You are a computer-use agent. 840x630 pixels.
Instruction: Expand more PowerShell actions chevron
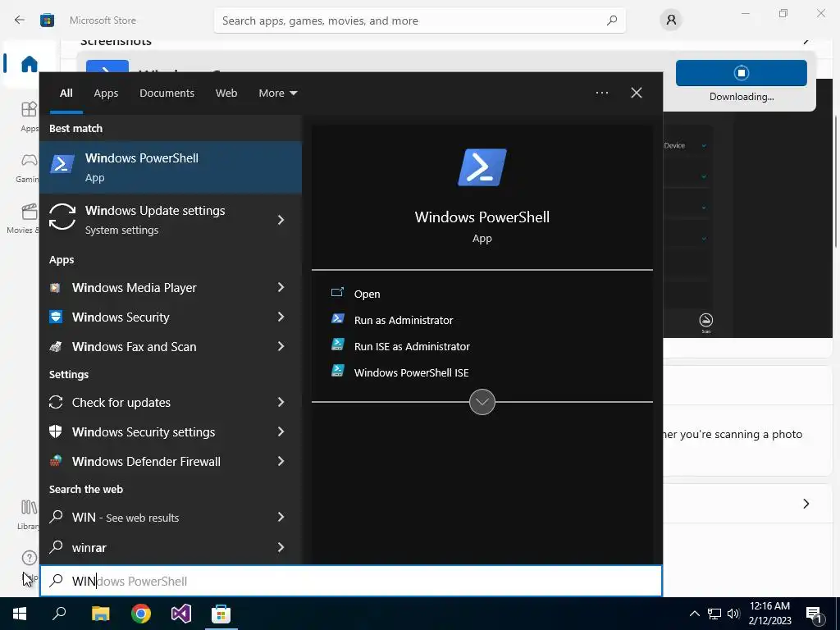(482, 402)
